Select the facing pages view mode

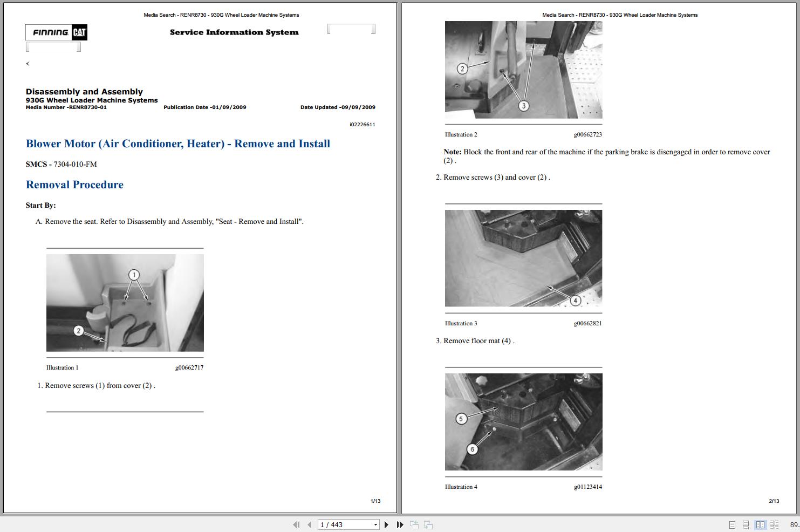point(761,524)
